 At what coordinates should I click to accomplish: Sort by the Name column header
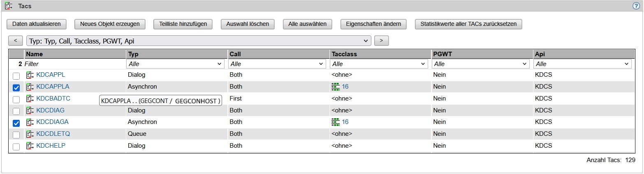click(x=35, y=54)
